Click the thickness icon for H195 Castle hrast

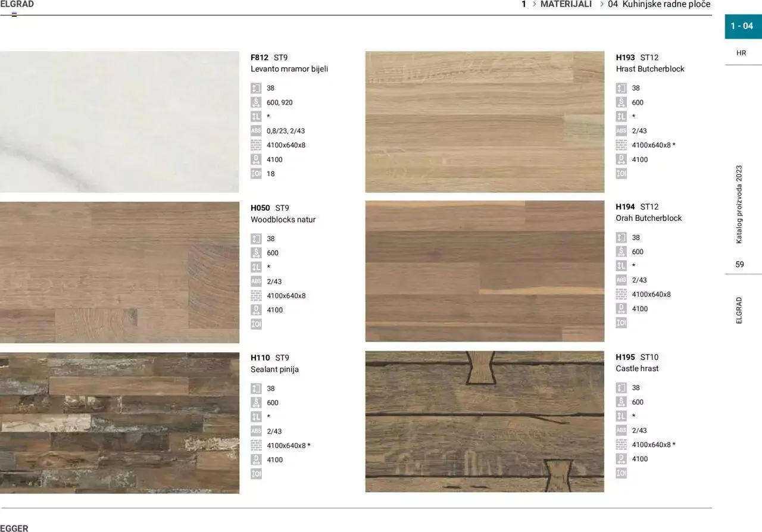point(621,388)
